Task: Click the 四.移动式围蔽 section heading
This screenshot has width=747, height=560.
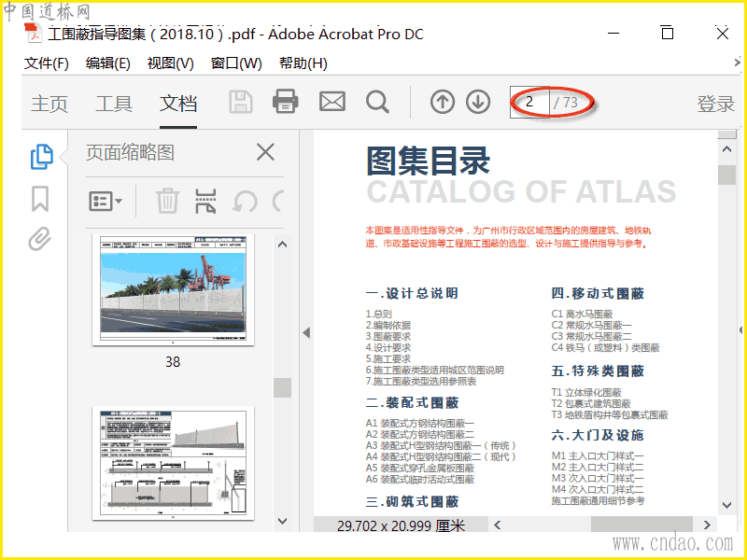Action: pyautogui.click(x=598, y=293)
